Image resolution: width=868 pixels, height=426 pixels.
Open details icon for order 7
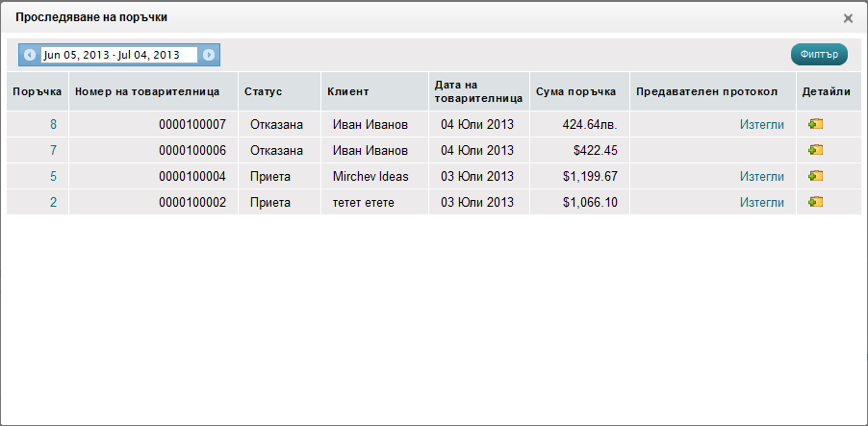coord(815,150)
